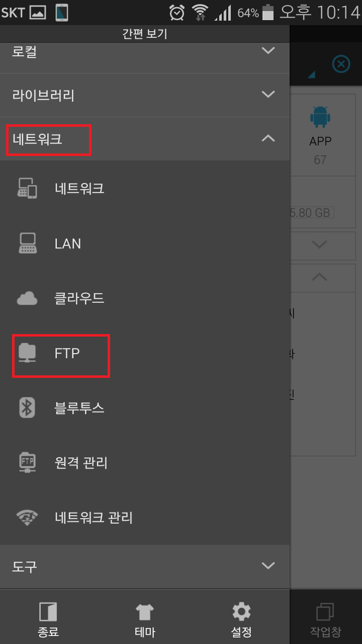
Task: Expand the 도구 section
Action: coord(145,566)
